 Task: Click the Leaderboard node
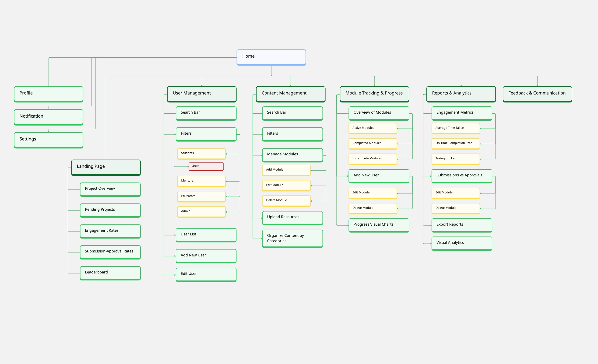click(110, 273)
